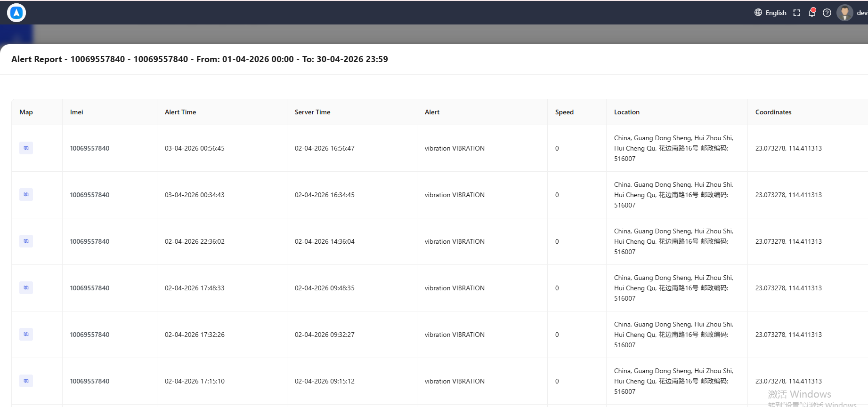Open map for alert at 02-04-2026 17:48:33
This screenshot has width=868, height=407.
26,287
